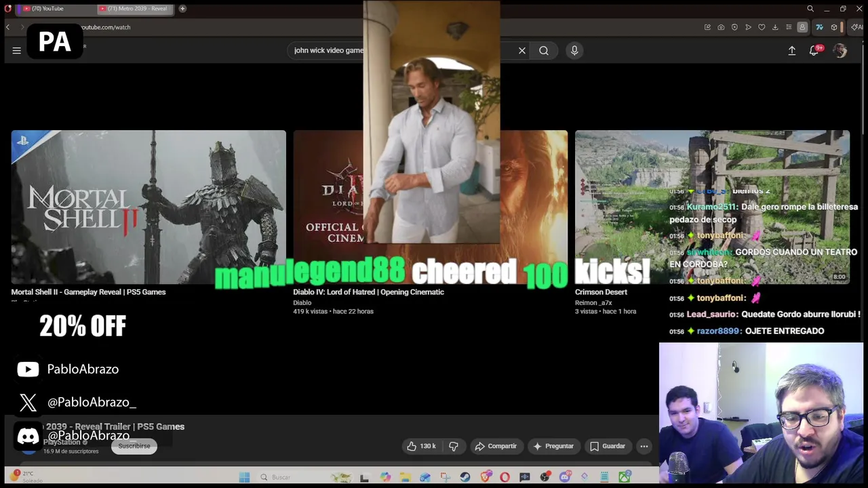The image size is (868, 488).
Task: Open the browser profile icon
Action: (x=802, y=27)
